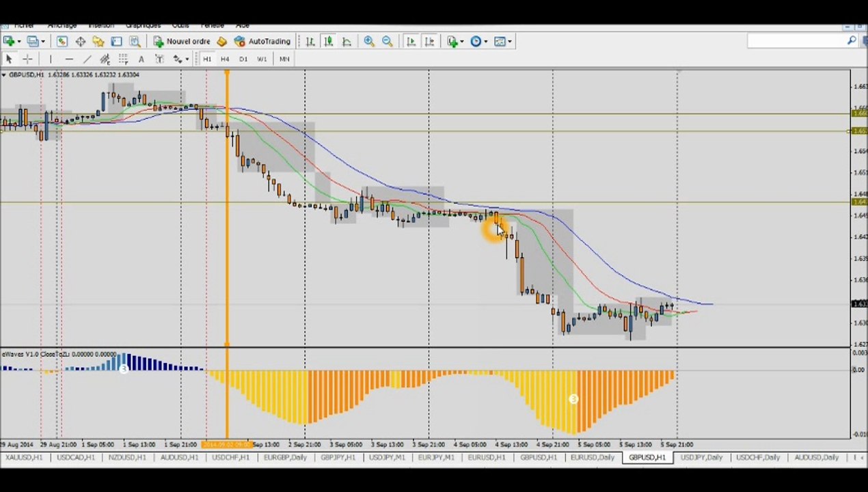Open the MetaEditor yellow book icon
This screenshot has width=868, height=492.
[x=221, y=42]
